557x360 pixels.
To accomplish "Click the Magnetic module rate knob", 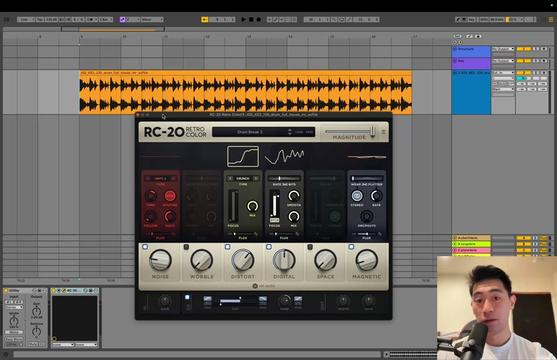I will tap(376, 195).
